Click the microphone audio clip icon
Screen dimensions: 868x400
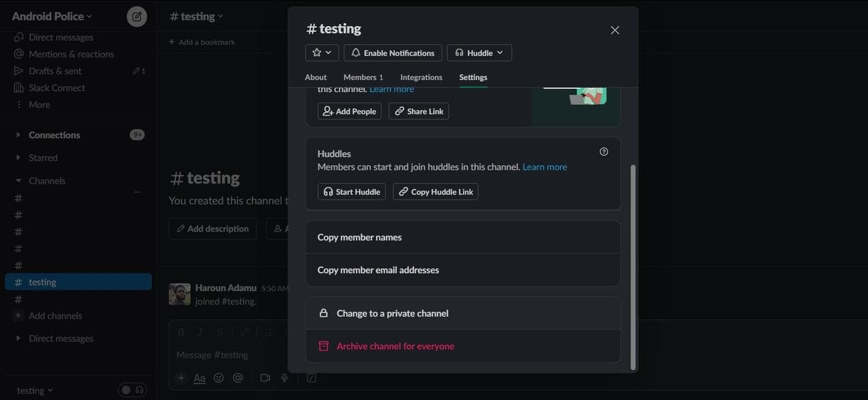click(284, 378)
